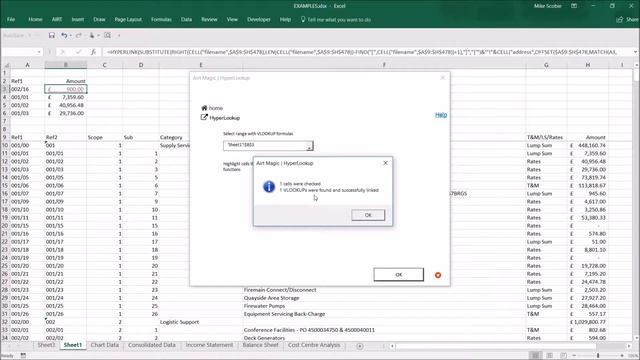Open the Formulas ribbon tab

161,19
